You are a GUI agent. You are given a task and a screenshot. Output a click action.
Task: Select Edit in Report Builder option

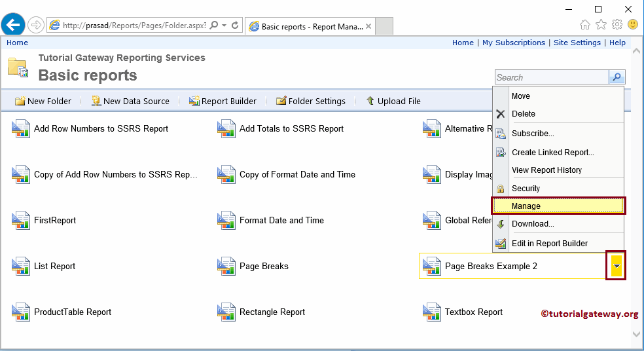(x=549, y=244)
